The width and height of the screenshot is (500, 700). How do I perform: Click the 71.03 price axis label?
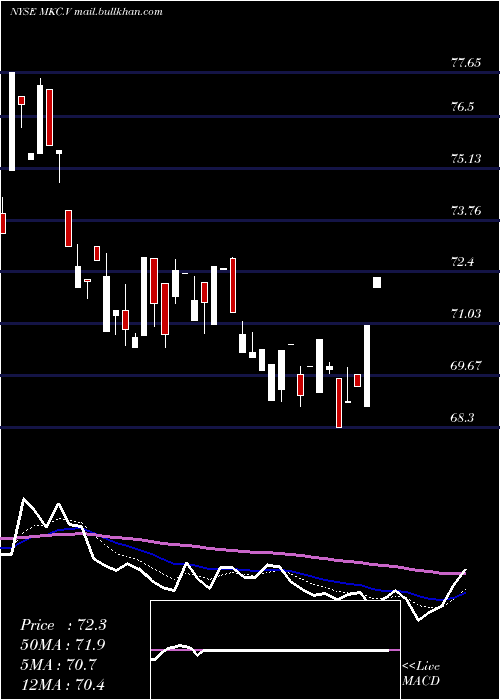tap(466, 314)
